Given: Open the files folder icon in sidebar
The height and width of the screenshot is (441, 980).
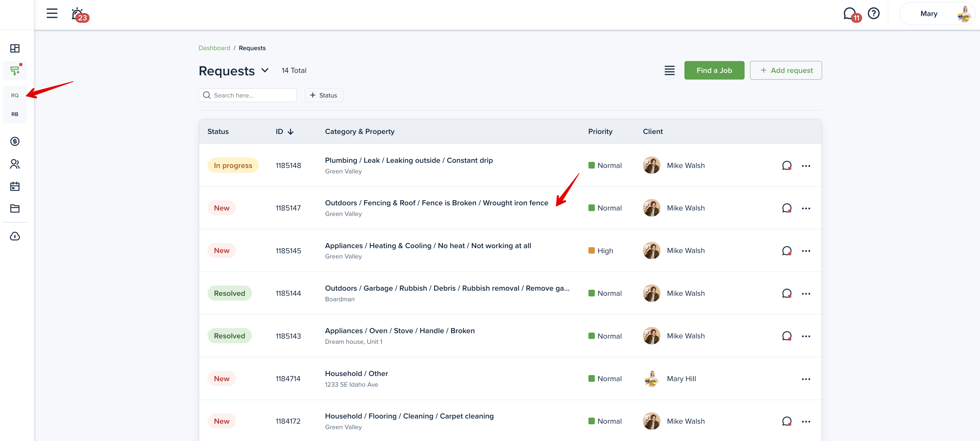Looking at the screenshot, I should tap(15, 209).
